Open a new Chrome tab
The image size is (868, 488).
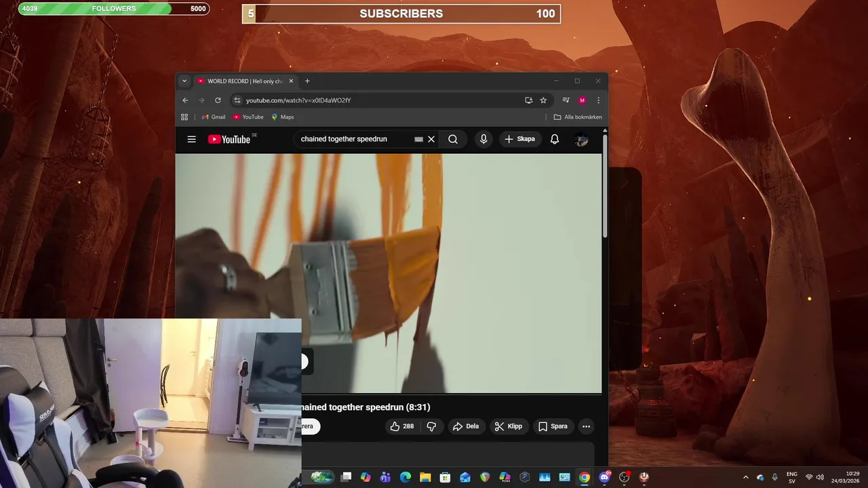tap(307, 81)
